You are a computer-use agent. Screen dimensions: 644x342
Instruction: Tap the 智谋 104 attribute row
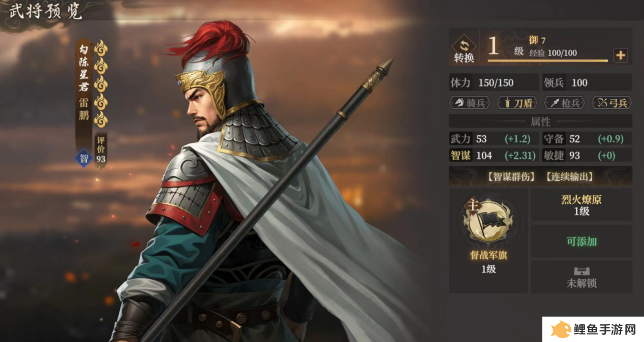tap(494, 156)
